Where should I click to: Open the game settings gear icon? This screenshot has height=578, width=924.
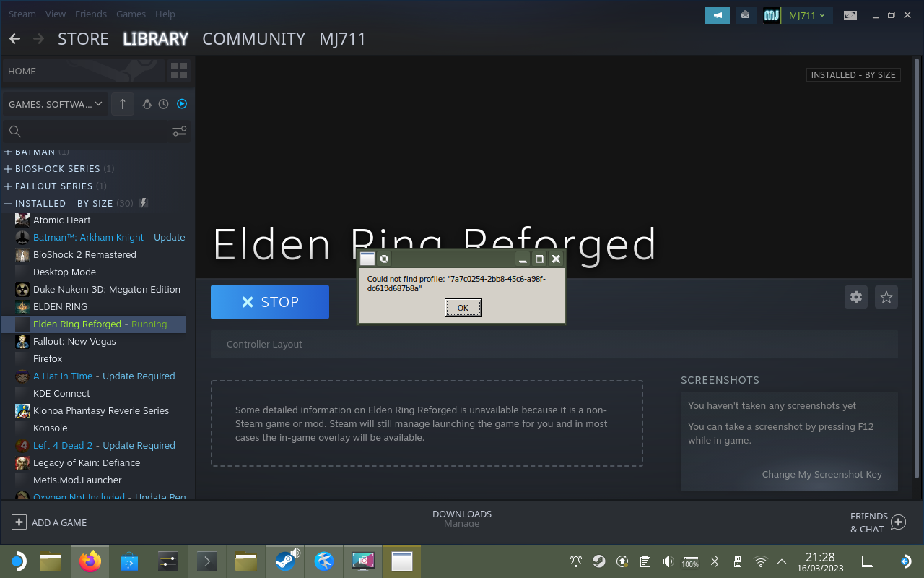click(x=855, y=297)
